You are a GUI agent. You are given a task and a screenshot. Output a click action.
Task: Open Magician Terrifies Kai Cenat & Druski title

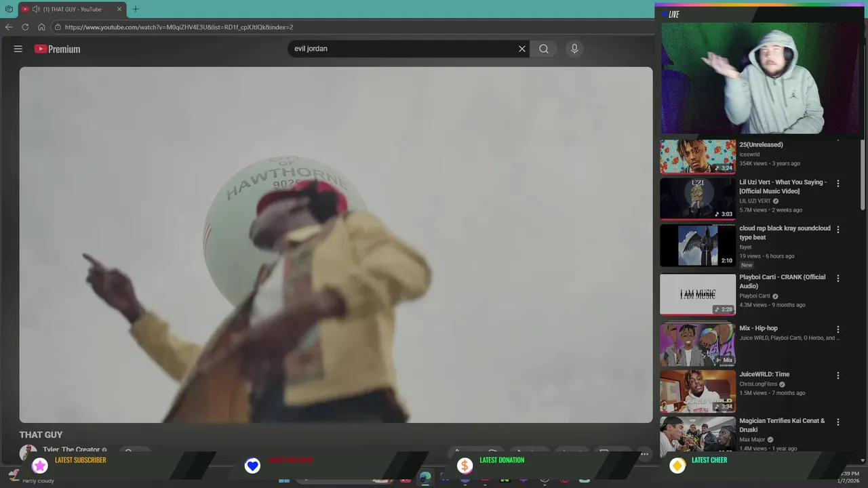pos(782,425)
